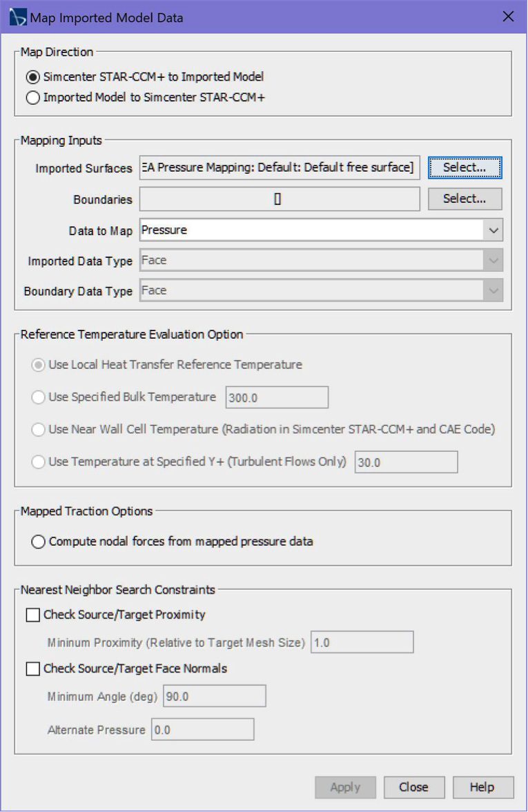The height and width of the screenshot is (812, 528).
Task: Click the Boundaries text field
Action: [280, 199]
